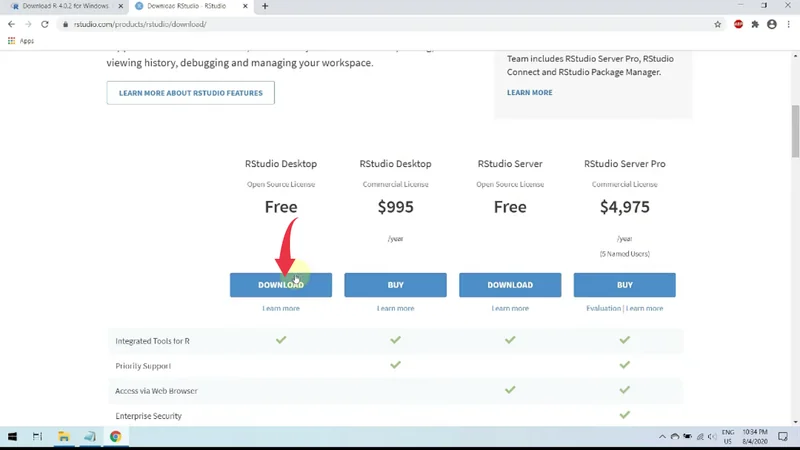800x450 pixels.
Task: Click BUY for RStudio Desktop Commercial
Action: coord(395,285)
